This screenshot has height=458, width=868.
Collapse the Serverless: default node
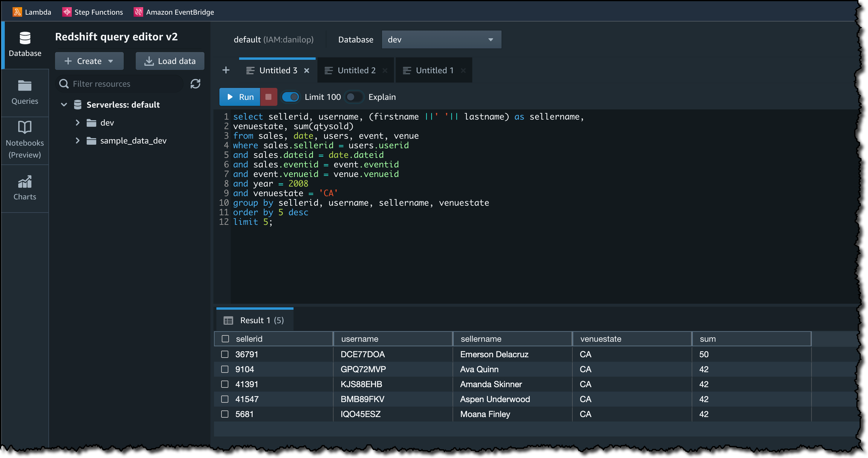coord(64,105)
